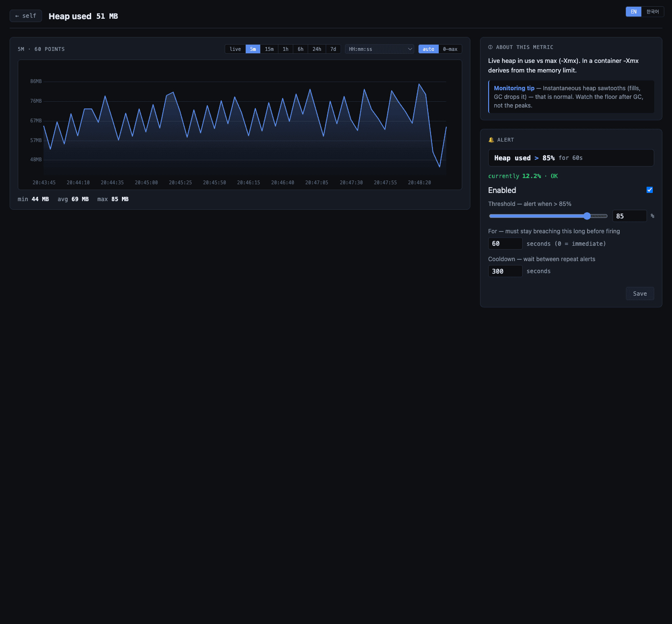Click the Heap used 51 MB heading
Image resolution: width=672 pixels, height=624 pixels.
83,16
